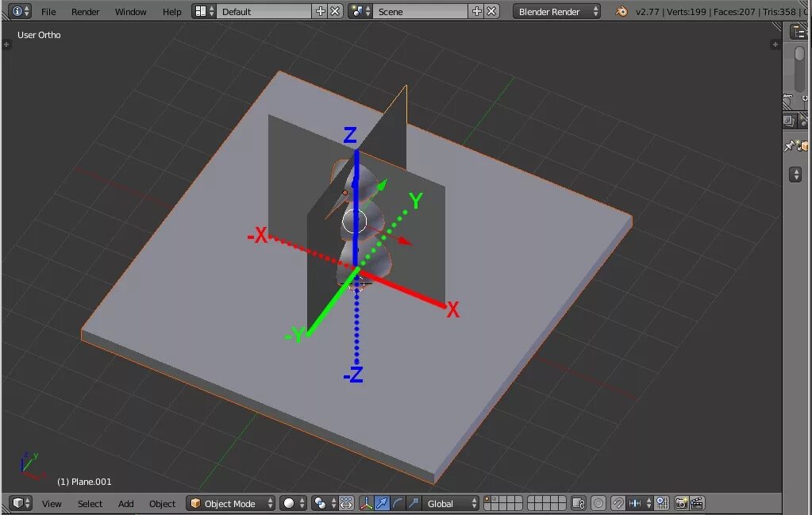The image size is (812, 515).
Task: Click the blue Z axis label
Action: 350,135
